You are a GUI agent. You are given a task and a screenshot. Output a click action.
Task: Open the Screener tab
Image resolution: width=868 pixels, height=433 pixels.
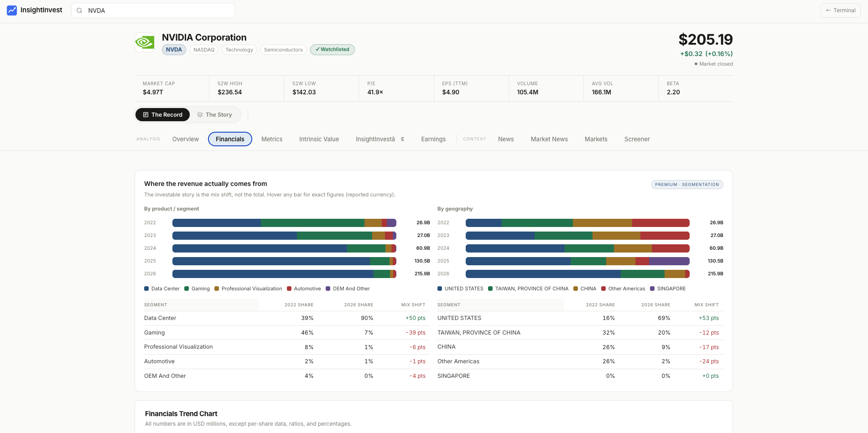click(637, 139)
